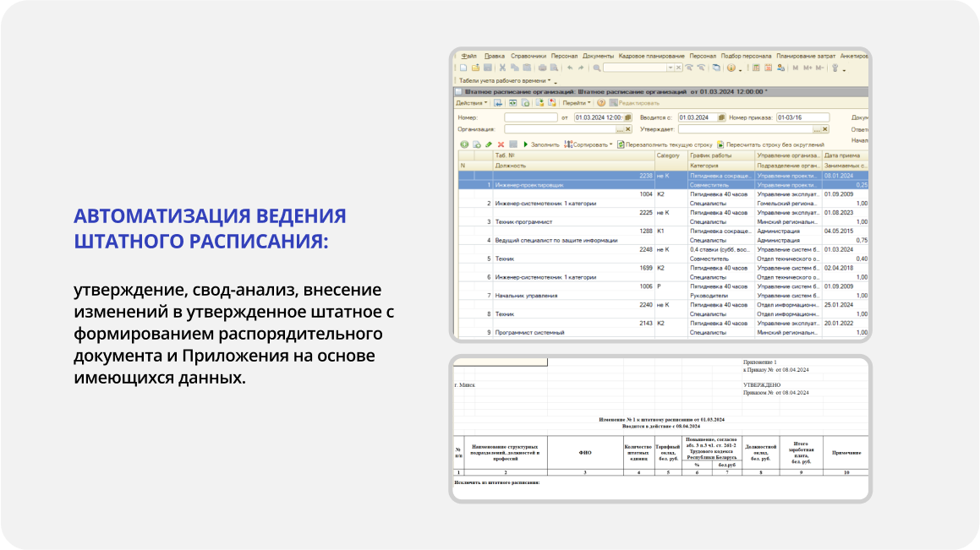Click the Copy row icon beside Add
The width and height of the screenshot is (980, 550).
click(x=477, y=144)
